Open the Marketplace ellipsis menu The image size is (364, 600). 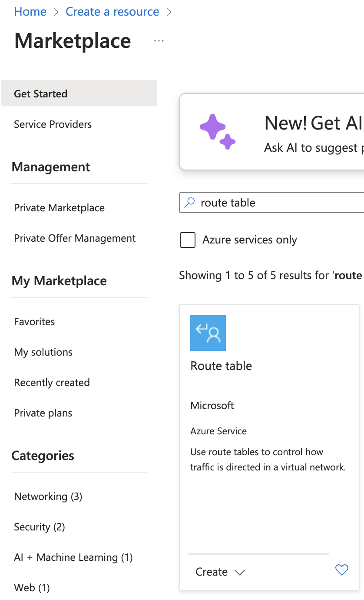[159, 41]
